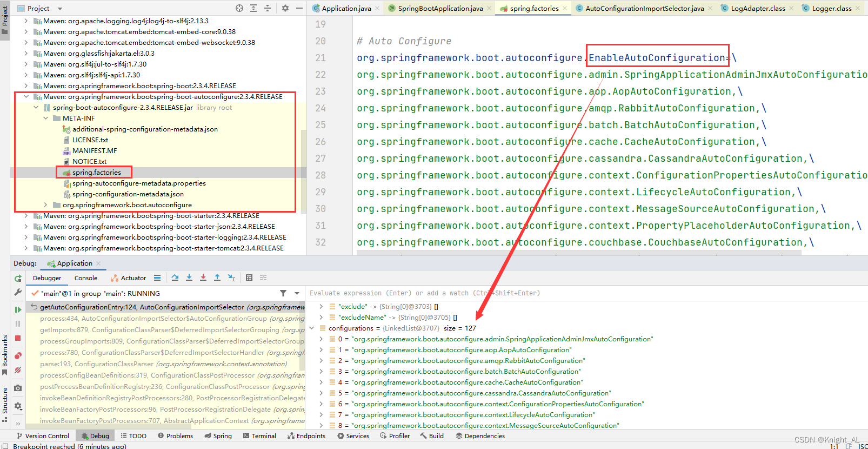
Task: Click the frames filter funnel icon
Action: [x=283, y=293]
